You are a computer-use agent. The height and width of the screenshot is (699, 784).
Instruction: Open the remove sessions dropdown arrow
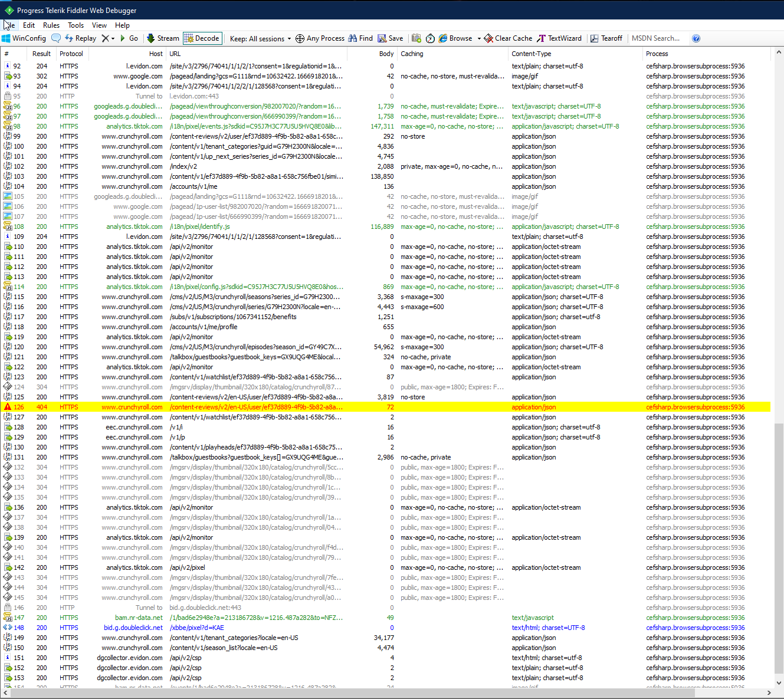pyautogui.click(x=112, y=38)
